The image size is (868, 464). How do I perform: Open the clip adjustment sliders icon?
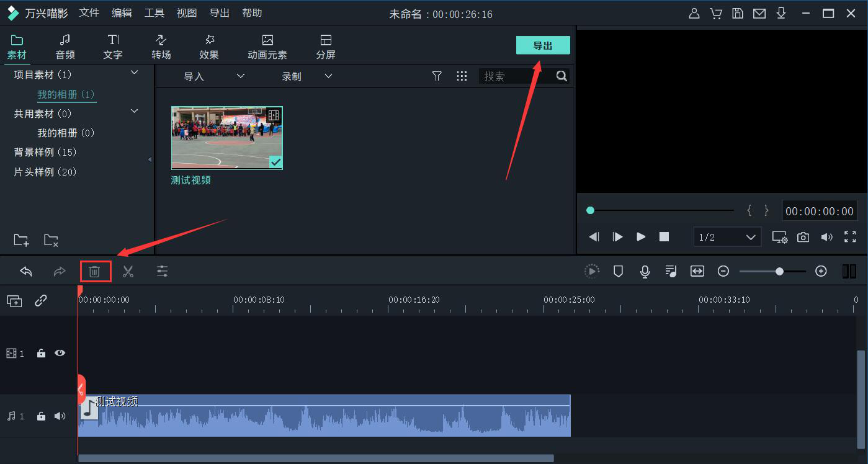pos(162,272)
